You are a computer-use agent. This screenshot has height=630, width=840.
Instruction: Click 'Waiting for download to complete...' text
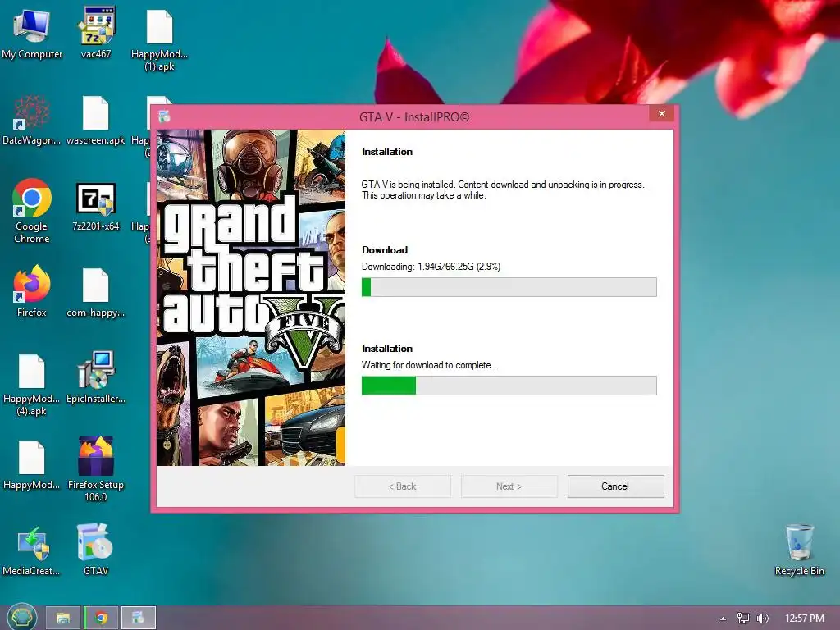[430, 365]
